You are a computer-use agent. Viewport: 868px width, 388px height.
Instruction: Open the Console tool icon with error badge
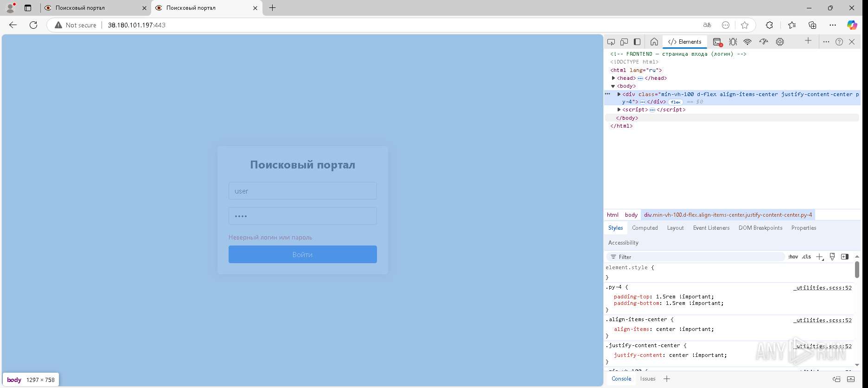(x=717, y=42)
